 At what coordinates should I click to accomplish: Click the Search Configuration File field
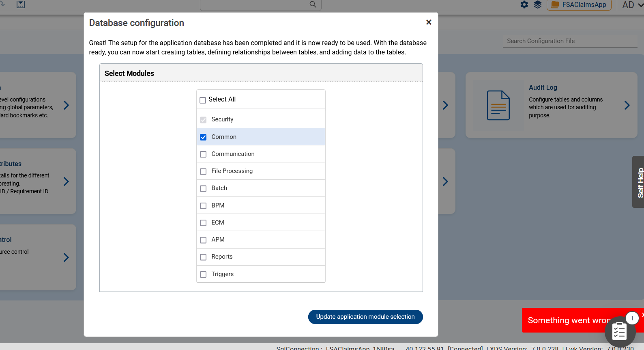coord(570,41)
